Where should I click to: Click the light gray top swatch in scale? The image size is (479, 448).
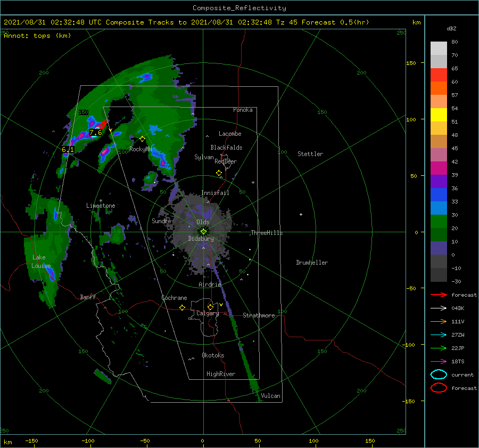(x=439, y=48)
